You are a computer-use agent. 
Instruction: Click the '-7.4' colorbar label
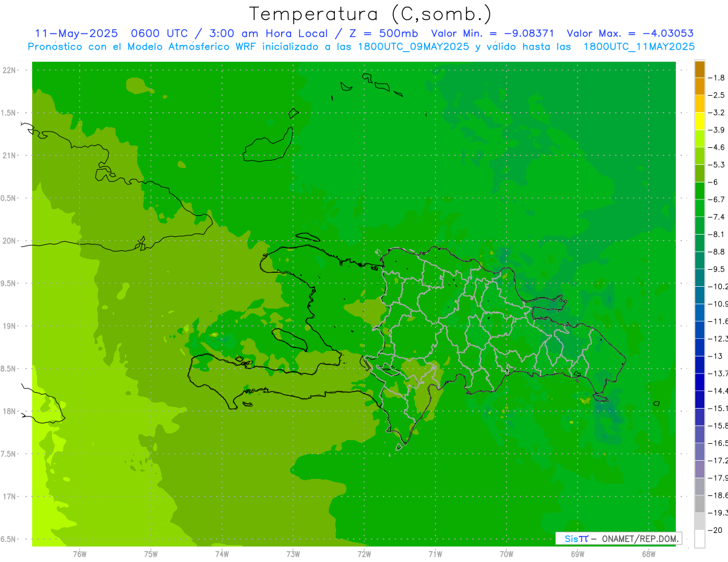717,217
